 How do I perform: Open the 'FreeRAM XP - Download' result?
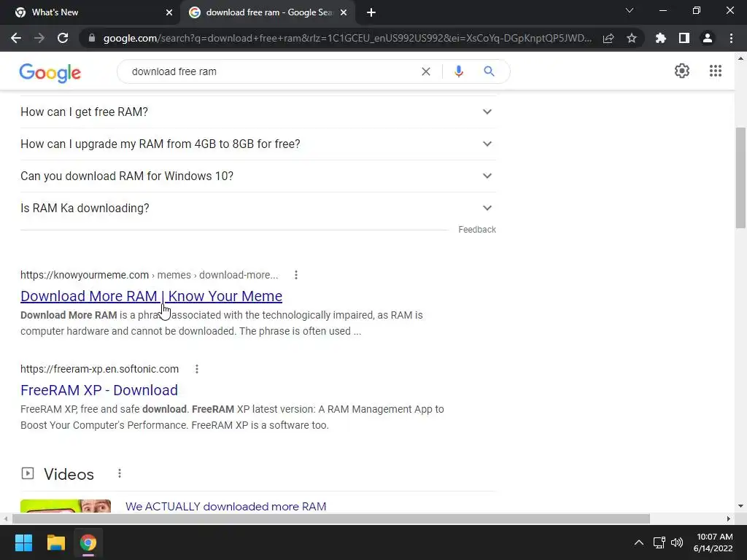[99, 390]
